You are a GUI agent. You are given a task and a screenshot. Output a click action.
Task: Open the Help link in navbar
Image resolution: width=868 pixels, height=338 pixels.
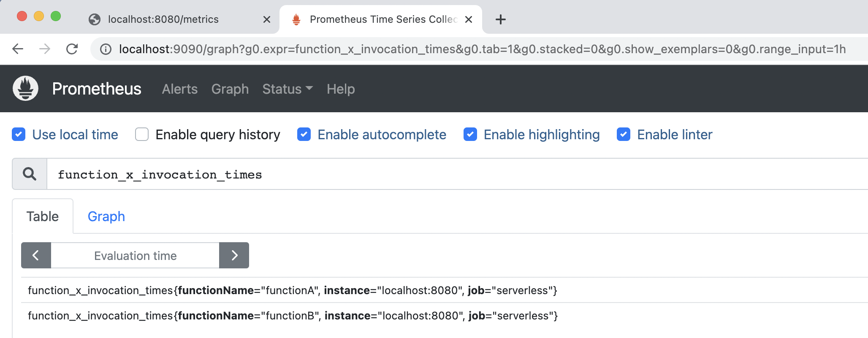pyautogui.click(x=340, y=89)
